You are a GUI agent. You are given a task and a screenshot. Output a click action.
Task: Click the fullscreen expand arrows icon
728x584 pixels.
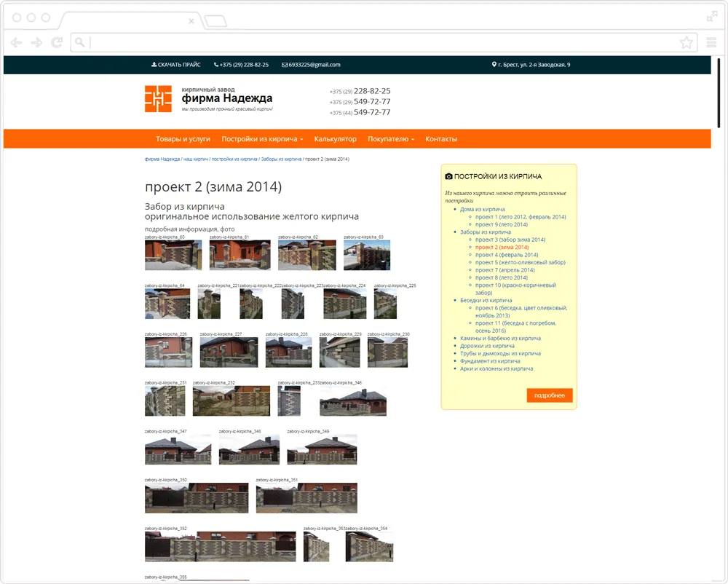(712, 17)
